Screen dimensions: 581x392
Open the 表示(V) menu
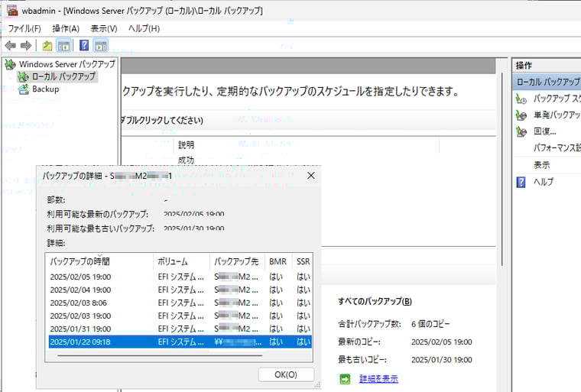[x=104, y=28]
